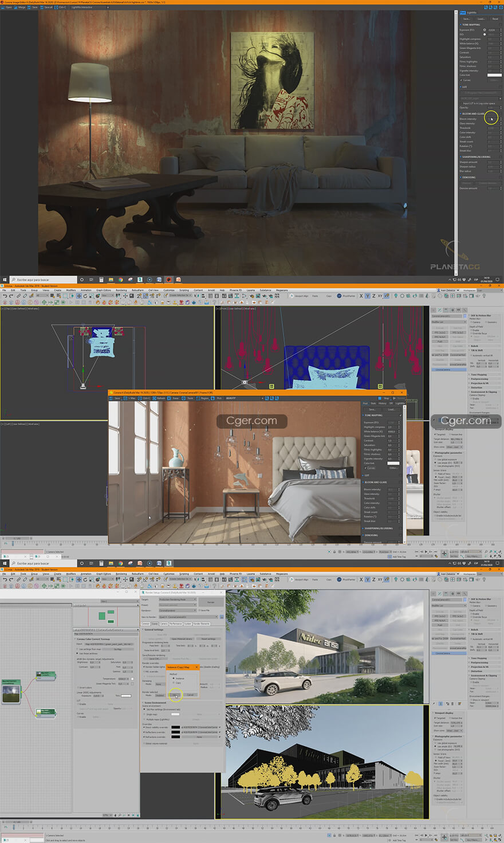Open the Modifiers menu in bedroom-scene 3ds Max

tap(70, 291)
